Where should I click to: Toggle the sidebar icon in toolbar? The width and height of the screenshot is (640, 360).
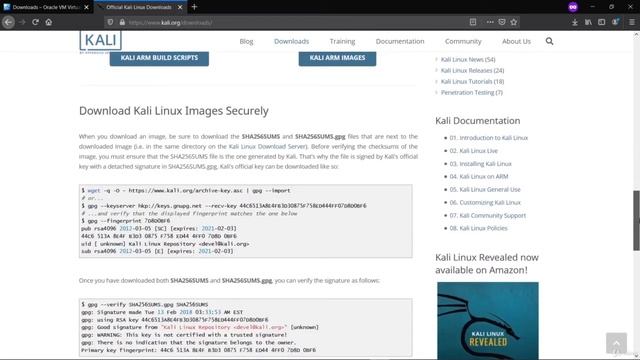tap(602, 22)
